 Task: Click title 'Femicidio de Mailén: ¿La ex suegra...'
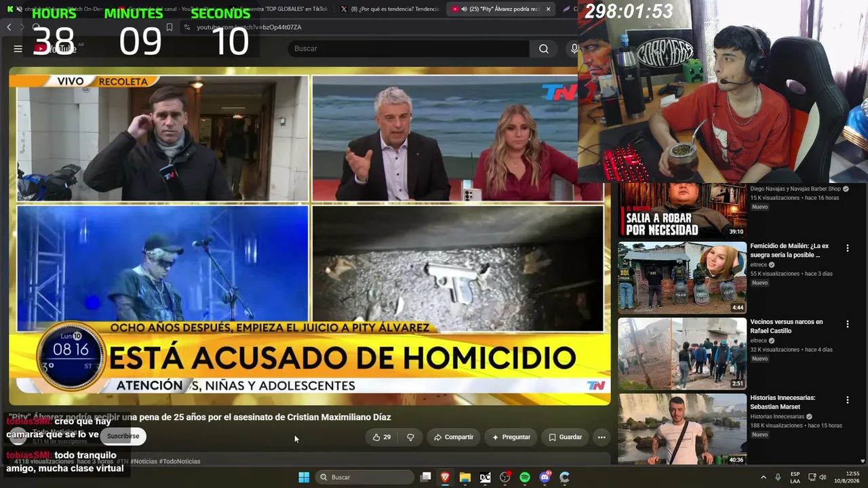(x=789, y=250)
